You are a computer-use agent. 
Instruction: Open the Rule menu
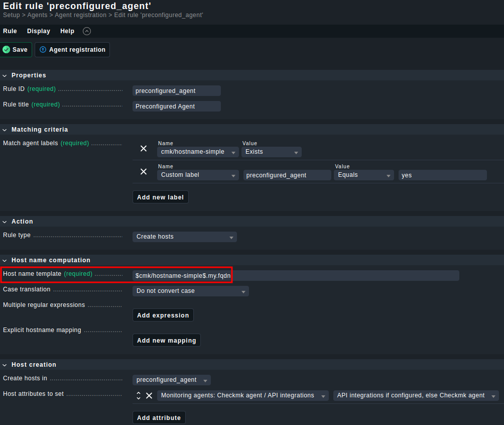[x=10, y=31]
